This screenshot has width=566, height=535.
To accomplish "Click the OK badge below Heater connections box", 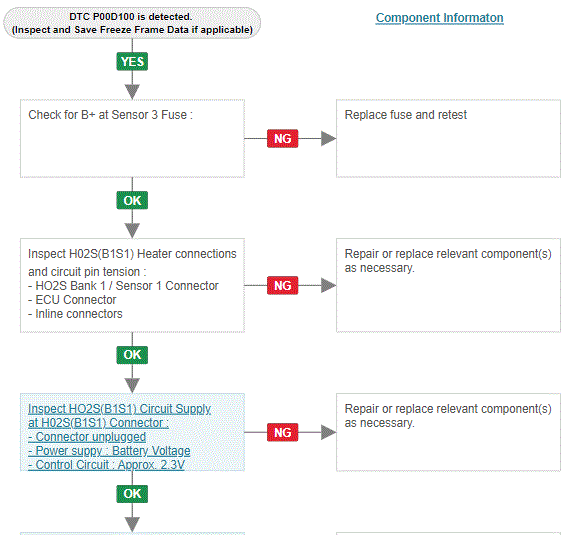I will click(132, 355).
